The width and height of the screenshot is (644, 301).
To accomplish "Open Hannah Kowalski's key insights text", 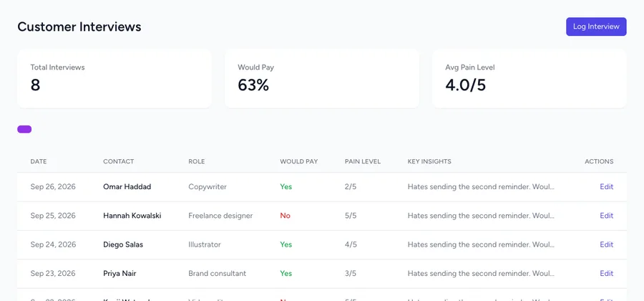I will (x=481, y=216).
